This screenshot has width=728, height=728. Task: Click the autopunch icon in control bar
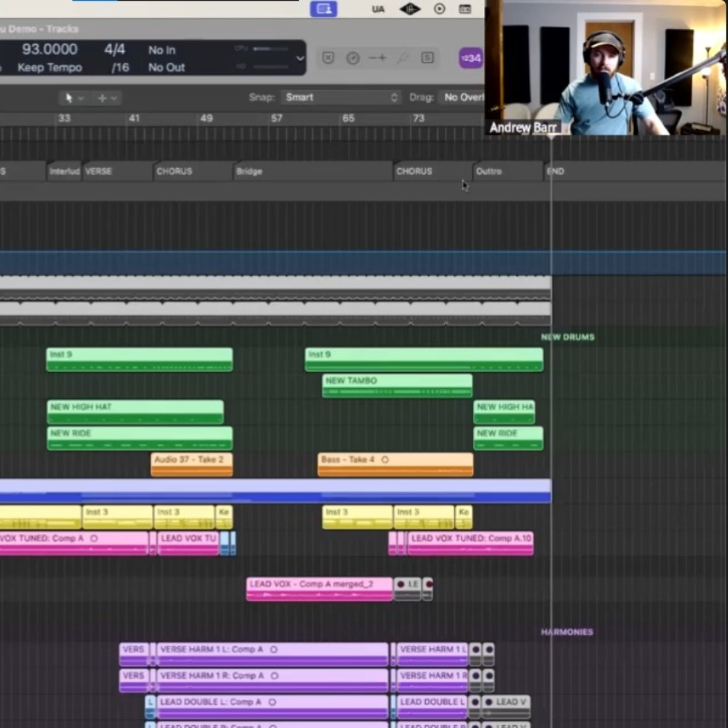(x=378, y=58)
